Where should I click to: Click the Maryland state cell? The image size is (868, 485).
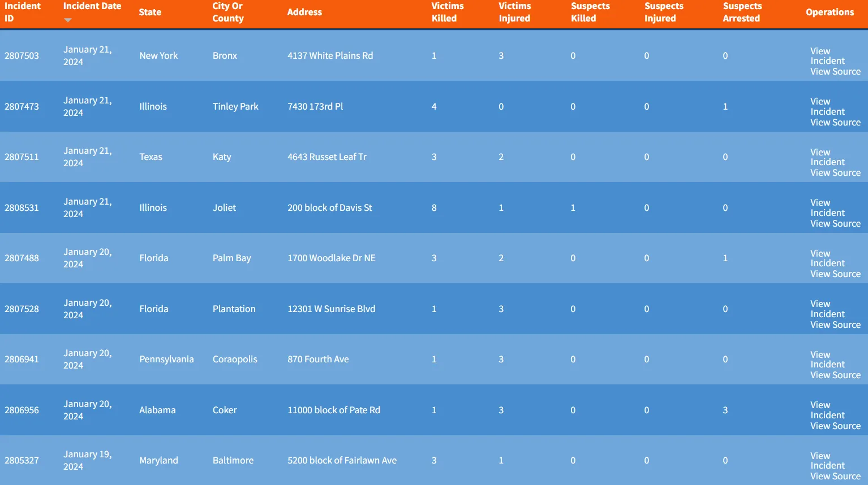pos(158,460)
